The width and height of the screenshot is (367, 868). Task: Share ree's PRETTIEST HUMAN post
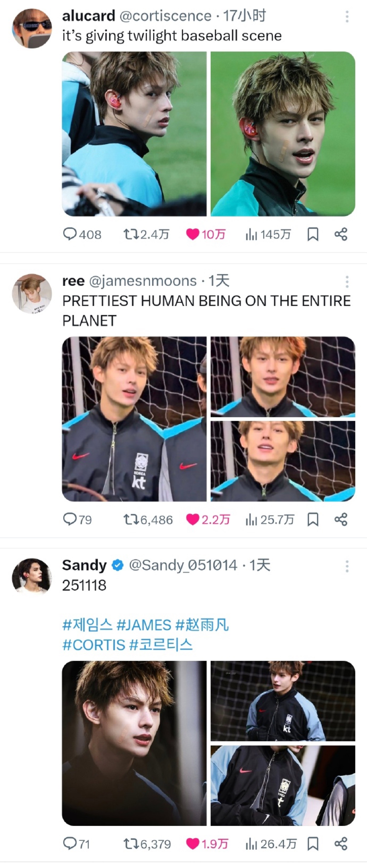tap(341, 519)
